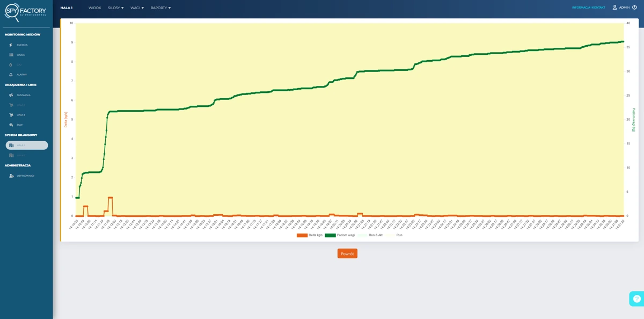Screen dimensions: 644x319
Task: Open the Alarmy bell icon
Action: tap(11, 75)
